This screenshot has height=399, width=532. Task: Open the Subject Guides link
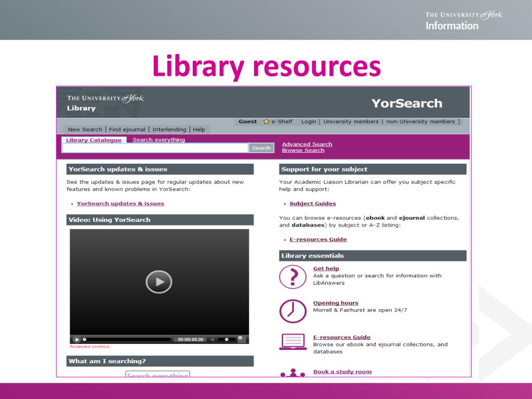(312, 204)
